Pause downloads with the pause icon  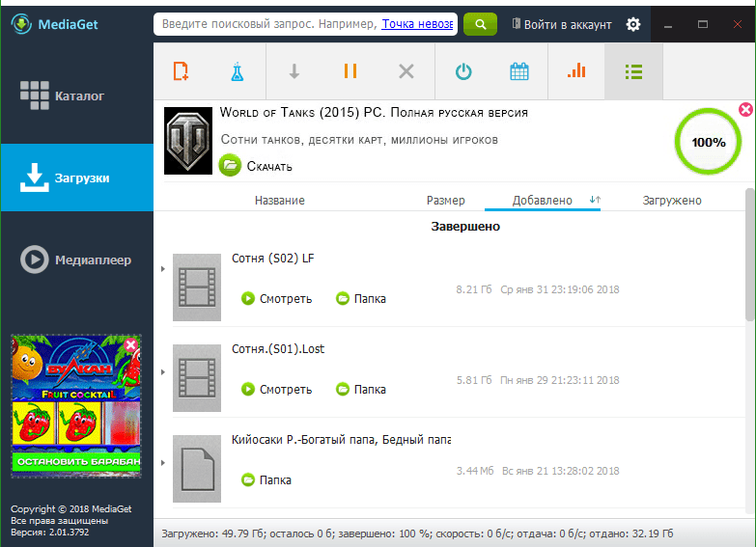coord(350,71)
